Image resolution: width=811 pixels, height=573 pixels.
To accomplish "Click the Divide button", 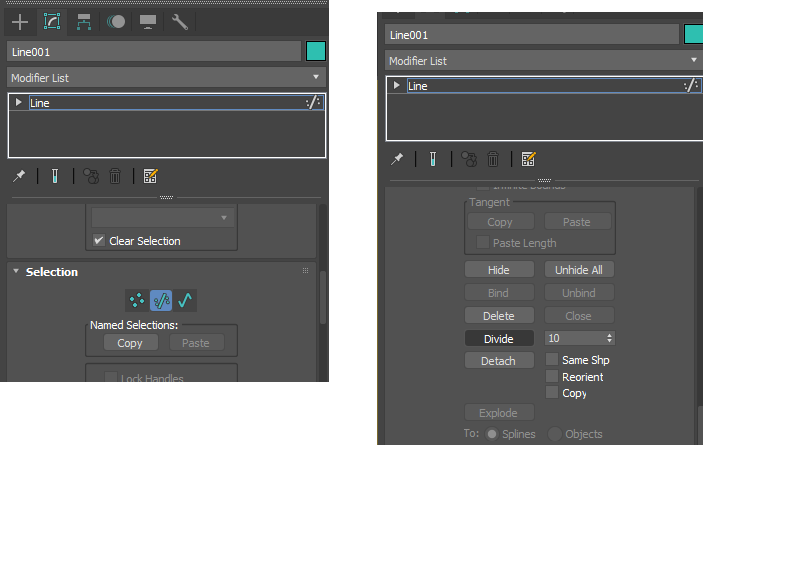I will click(499, 338).
